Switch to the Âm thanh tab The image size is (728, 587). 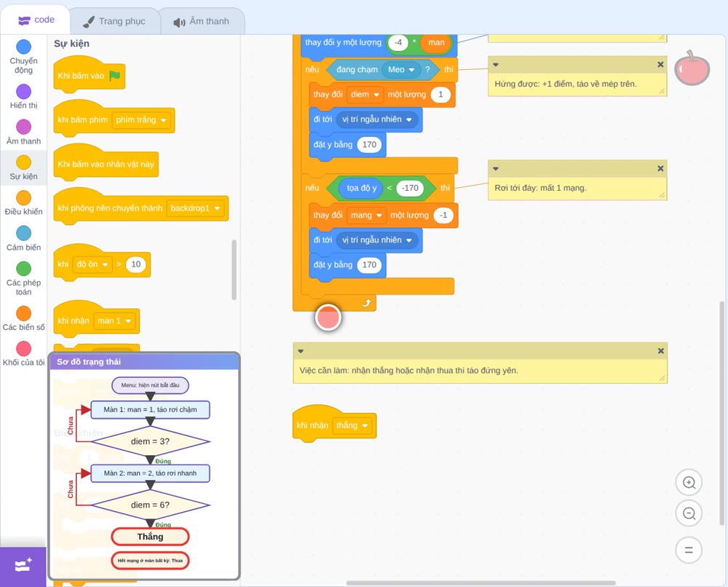[202, 21]
